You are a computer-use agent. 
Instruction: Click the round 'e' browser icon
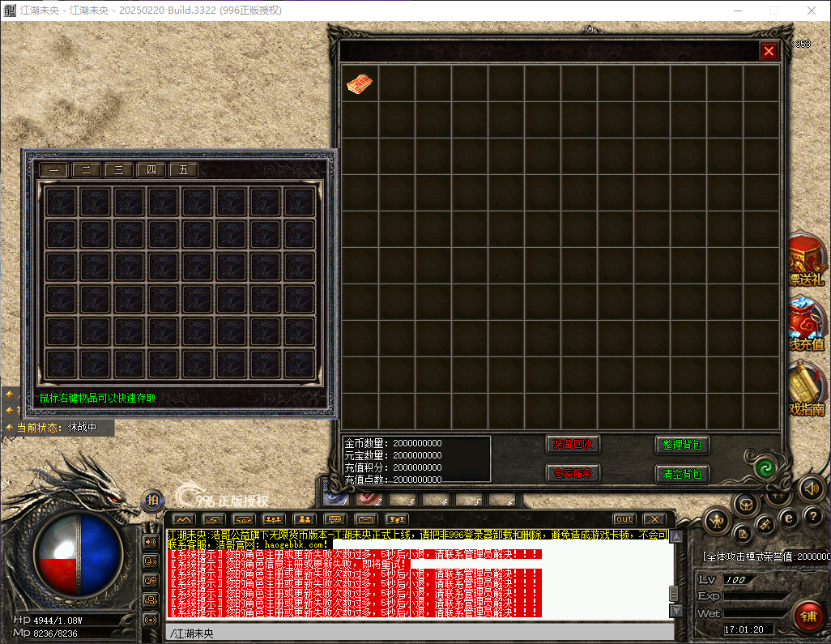(789, 518)
